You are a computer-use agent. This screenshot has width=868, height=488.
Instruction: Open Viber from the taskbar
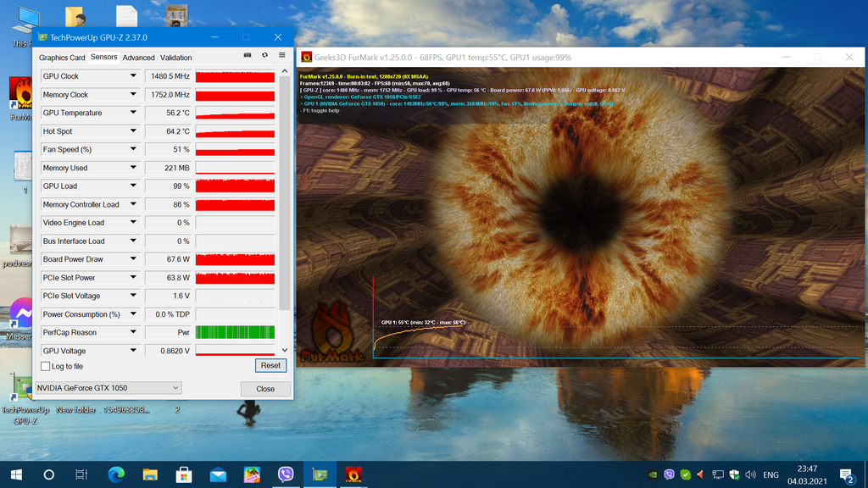coord(286,474)
